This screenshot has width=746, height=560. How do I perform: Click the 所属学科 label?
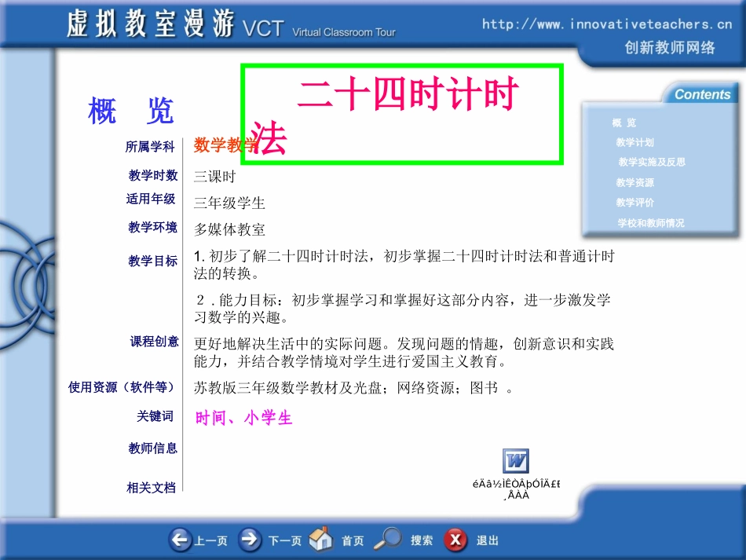click(150, 147)
